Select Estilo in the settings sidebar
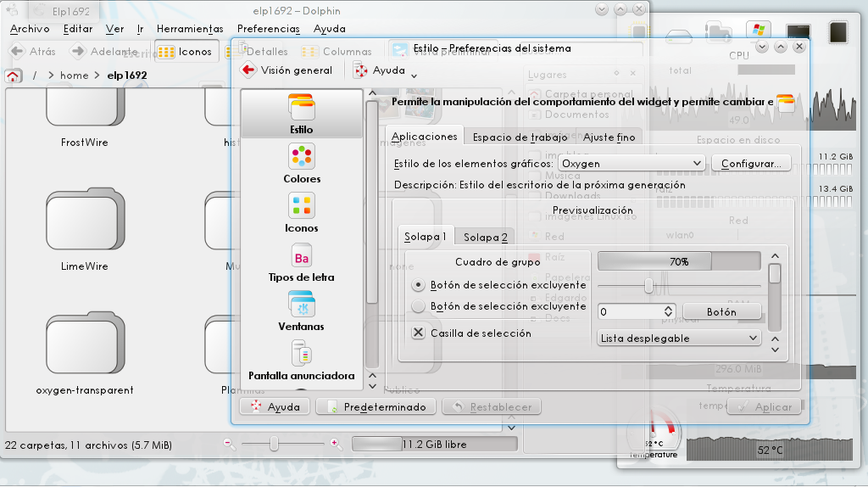The height and width of the screenshot is (487, 868). (301, 114)
